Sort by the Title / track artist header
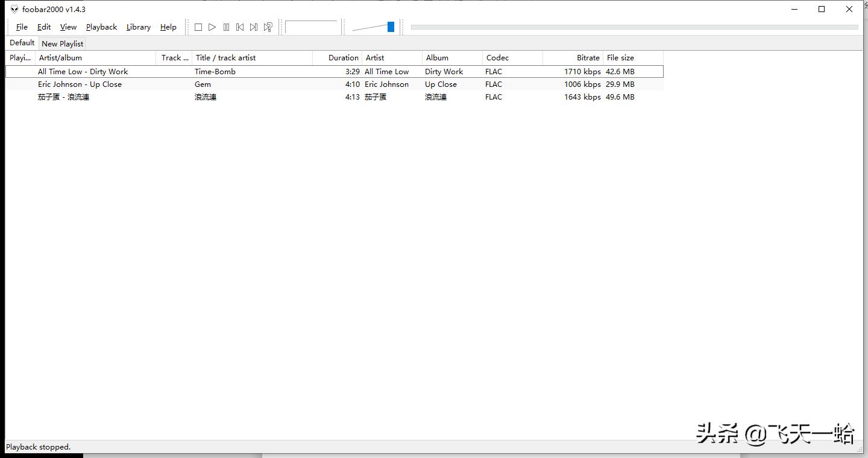Screen dimensions: 868x458 (x=253, y=58)
